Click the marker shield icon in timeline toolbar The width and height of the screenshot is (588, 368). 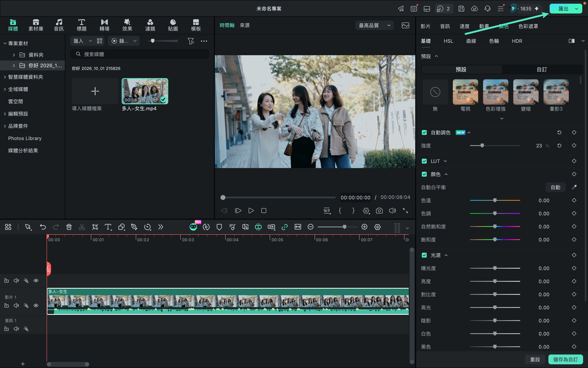click(x=219, y=227)
